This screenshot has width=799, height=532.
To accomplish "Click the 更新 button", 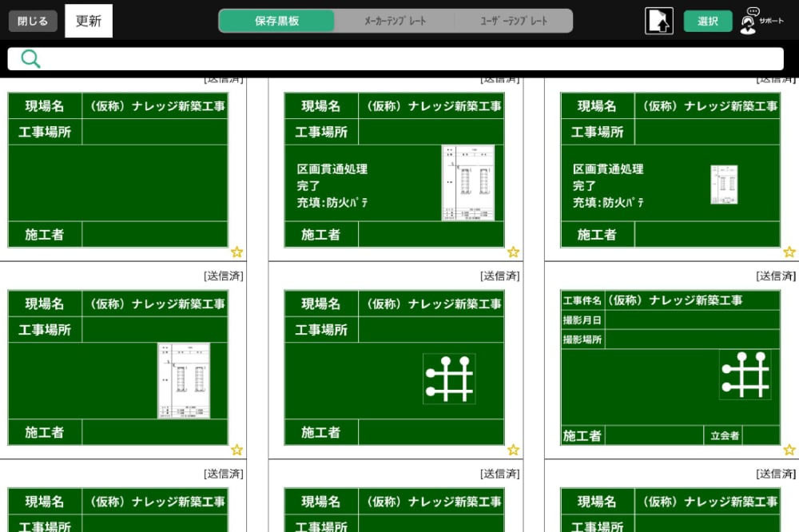I will coord(88,21).
